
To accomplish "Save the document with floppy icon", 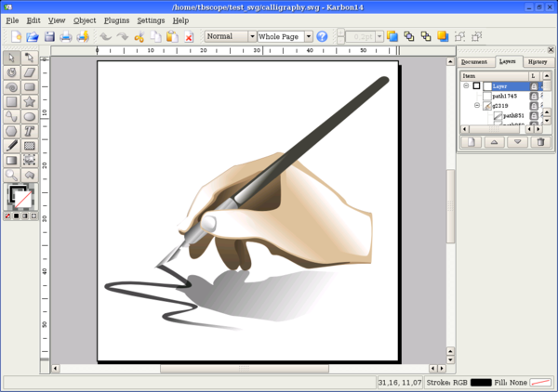I will coord(49,37).
